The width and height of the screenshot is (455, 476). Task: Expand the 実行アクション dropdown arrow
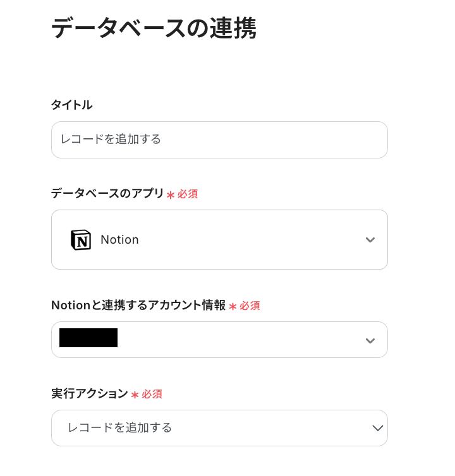click(378, 428)
